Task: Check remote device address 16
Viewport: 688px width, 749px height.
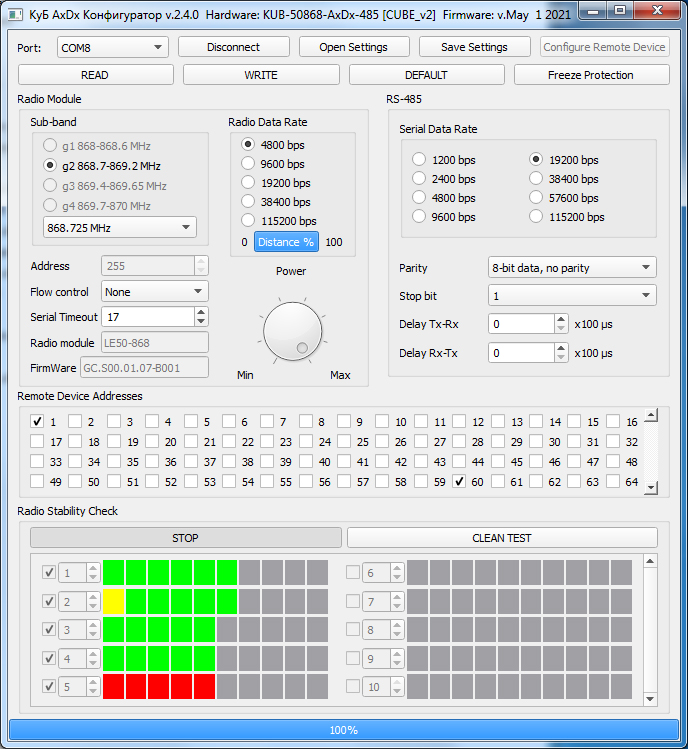Action: [x=613, y=421]
